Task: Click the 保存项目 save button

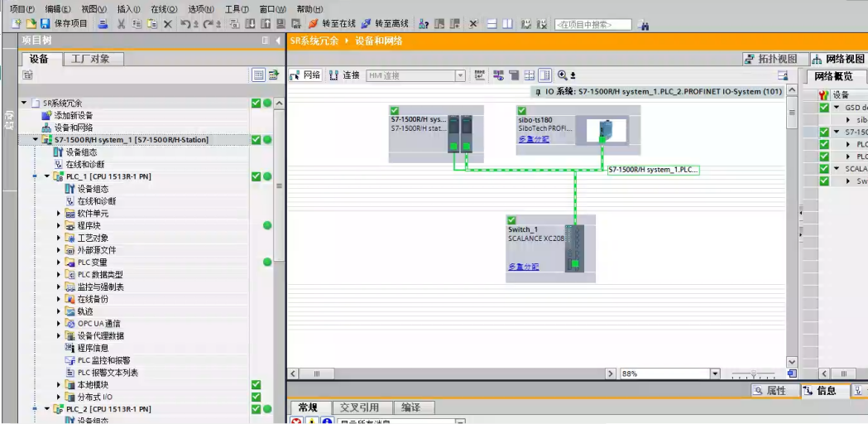Action: (x=65, y=24)
